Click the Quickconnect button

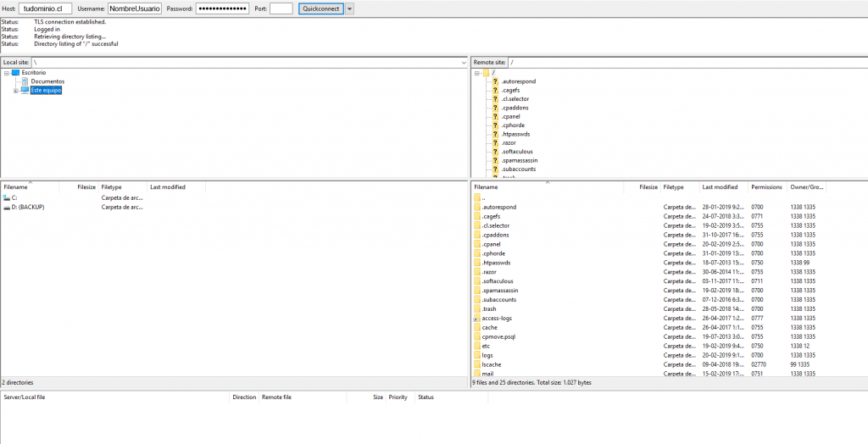coord(321,8)
